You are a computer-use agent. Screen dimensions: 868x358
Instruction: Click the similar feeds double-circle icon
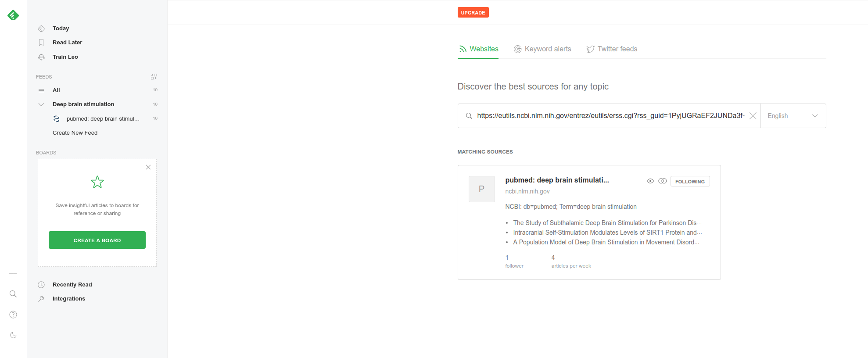point(663,181)
